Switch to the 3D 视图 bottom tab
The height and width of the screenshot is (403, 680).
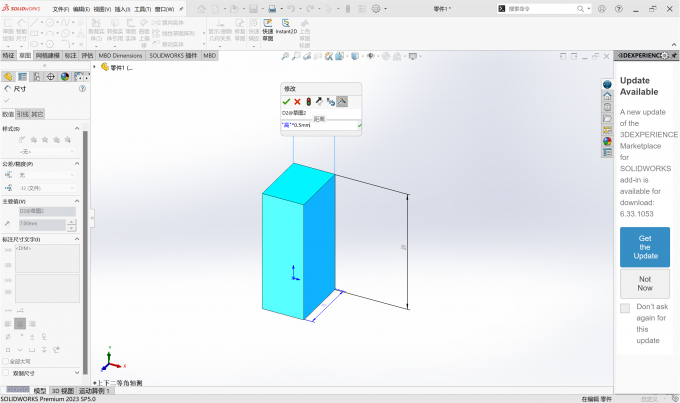click(63, 391)
